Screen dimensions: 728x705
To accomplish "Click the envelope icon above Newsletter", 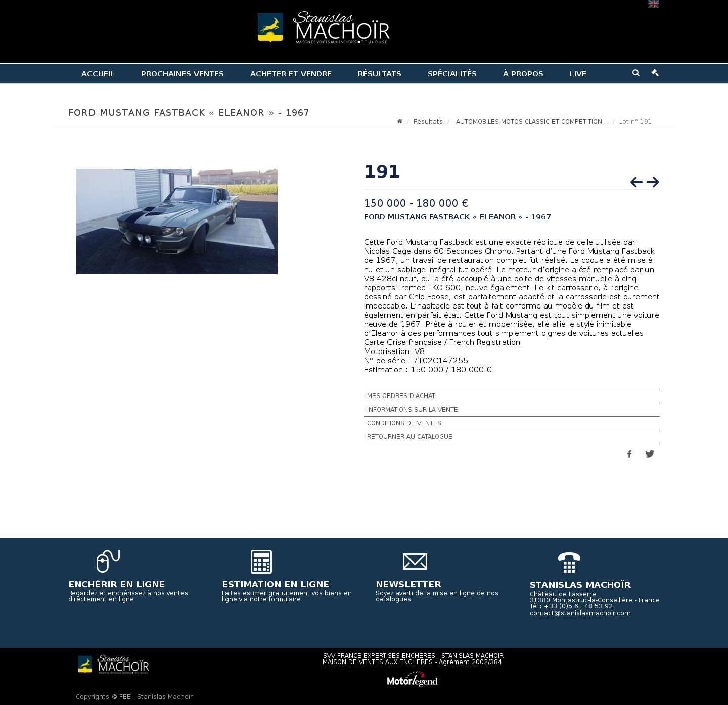I will [415, 562].
